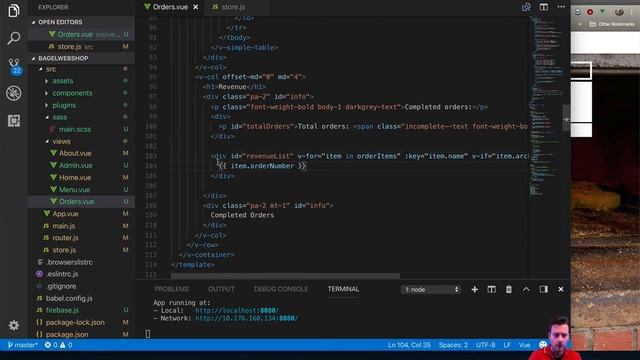Select the TERMINAL panel tab

343,289
